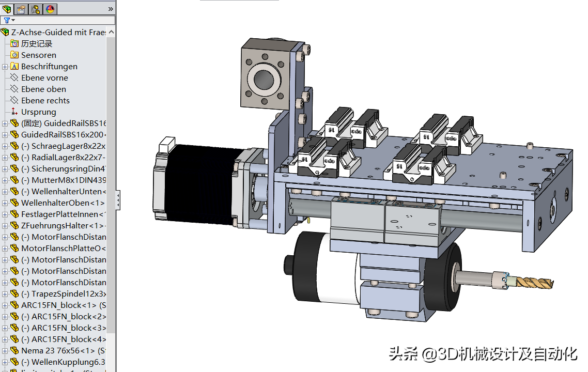Select the MotorFlanschPlatteO label
This screenshot has height=372, width=588.
(x=64, y=248)
